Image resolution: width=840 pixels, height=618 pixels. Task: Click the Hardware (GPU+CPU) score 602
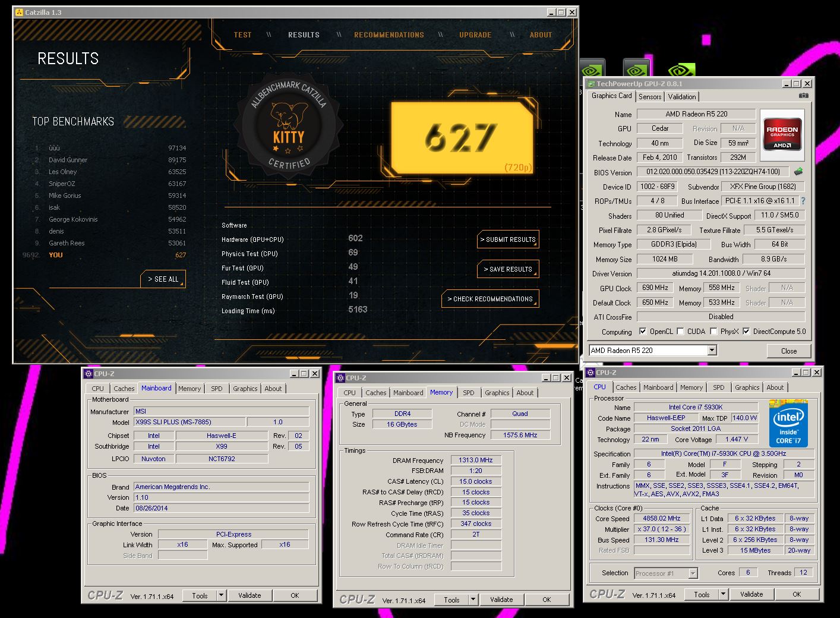tap(355, 238)
